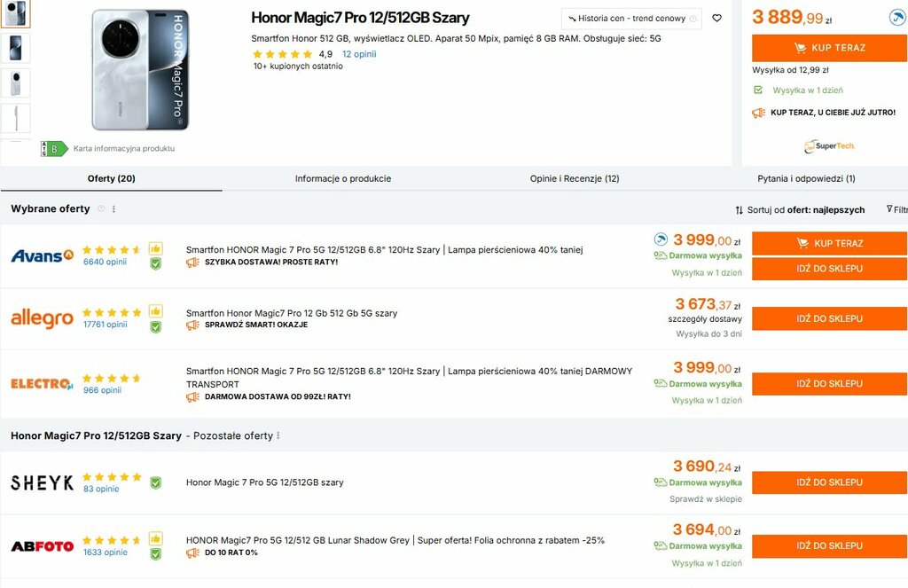Click the Avans store logo

[42, 256]
